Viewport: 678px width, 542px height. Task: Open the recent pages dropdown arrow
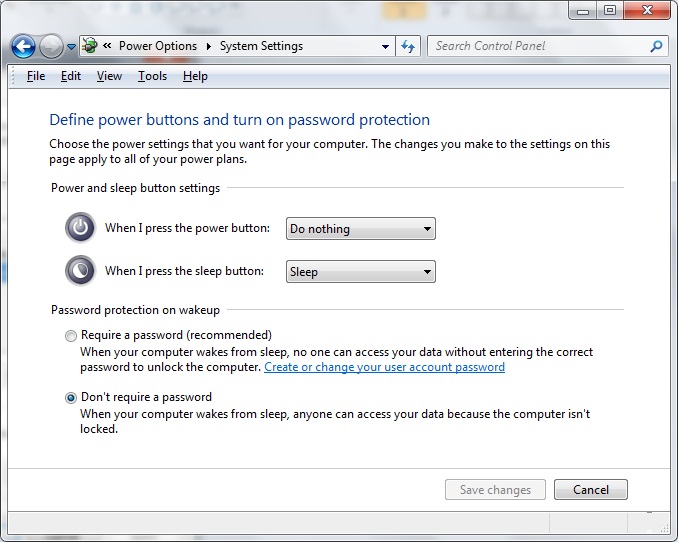(x=72, y=46)
